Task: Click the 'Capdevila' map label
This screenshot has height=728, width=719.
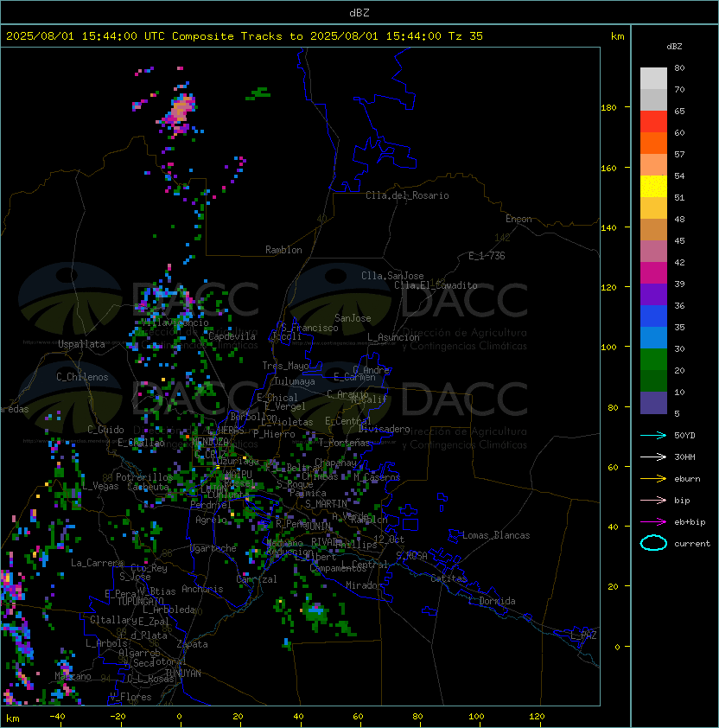Action: coord(232,336)
